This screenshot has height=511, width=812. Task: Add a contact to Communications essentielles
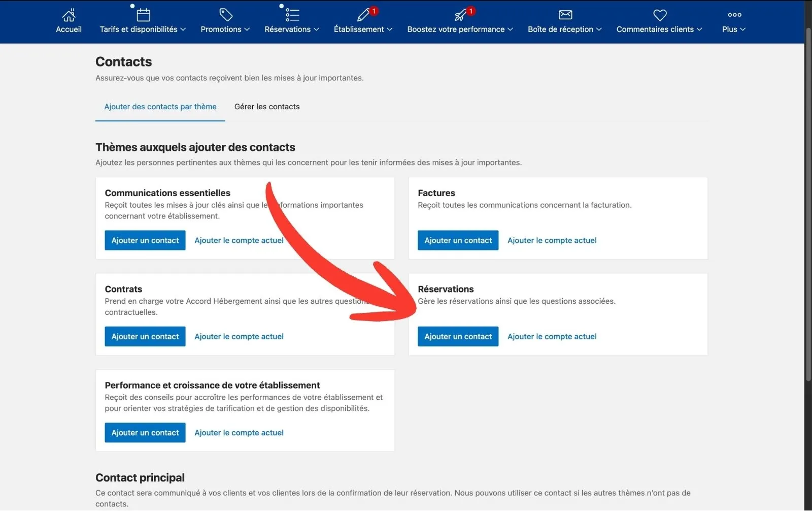(x=145, y=240)
